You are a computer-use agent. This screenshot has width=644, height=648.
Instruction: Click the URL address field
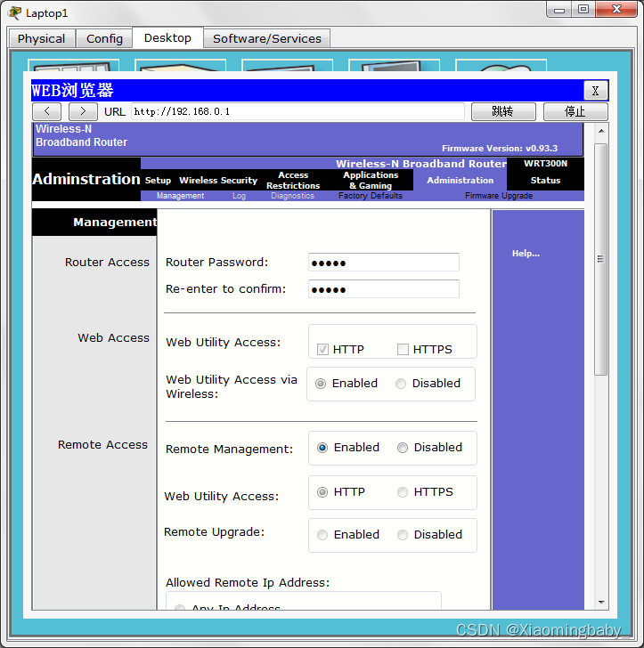(x=298, y=111)
